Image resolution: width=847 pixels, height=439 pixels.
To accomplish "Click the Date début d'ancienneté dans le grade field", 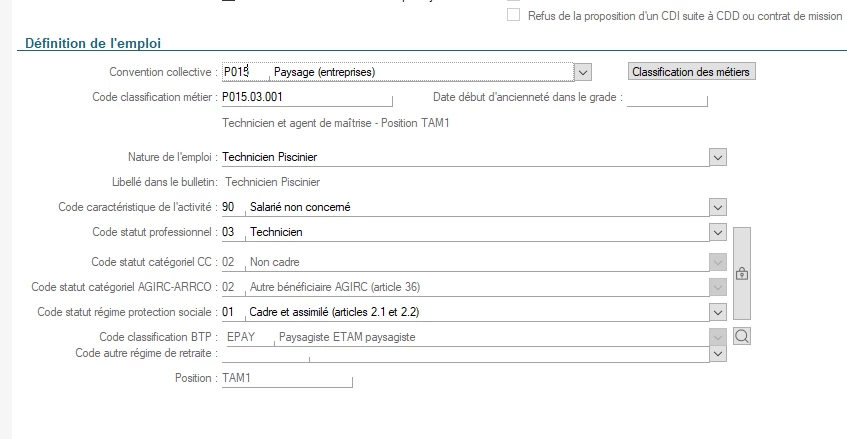I will (666, 98).
